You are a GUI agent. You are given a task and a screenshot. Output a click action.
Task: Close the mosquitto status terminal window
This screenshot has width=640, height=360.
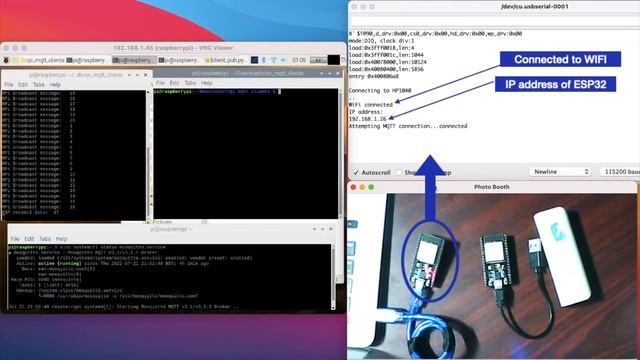[x=331, y=229]
